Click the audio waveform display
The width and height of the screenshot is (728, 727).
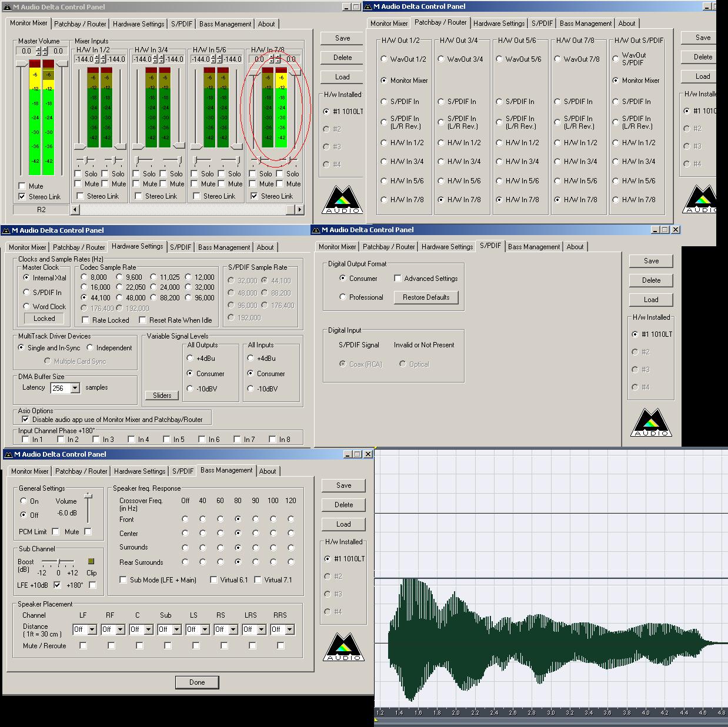click(x=550, y=644)
